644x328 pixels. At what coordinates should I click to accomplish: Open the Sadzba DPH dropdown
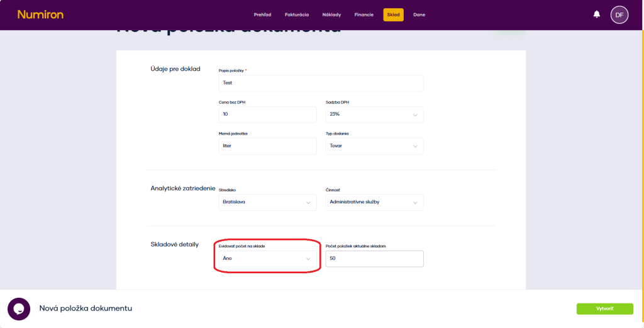point(374,115)
